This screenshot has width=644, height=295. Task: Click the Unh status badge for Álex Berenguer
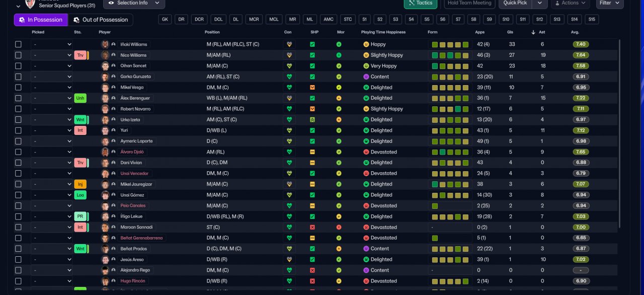point(80,98)
